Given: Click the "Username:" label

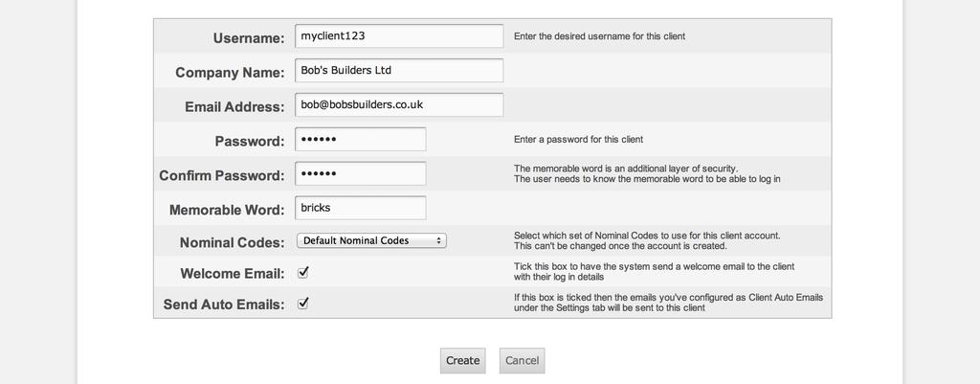Looking at the screenshot, I should tap(249, 38).
